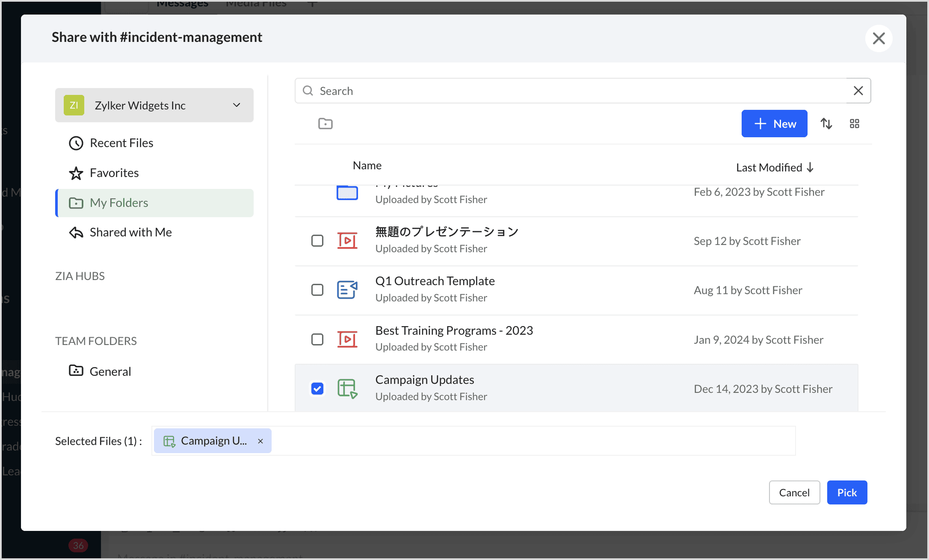
Task: Click the New button
Action: (x=774, y=124)
